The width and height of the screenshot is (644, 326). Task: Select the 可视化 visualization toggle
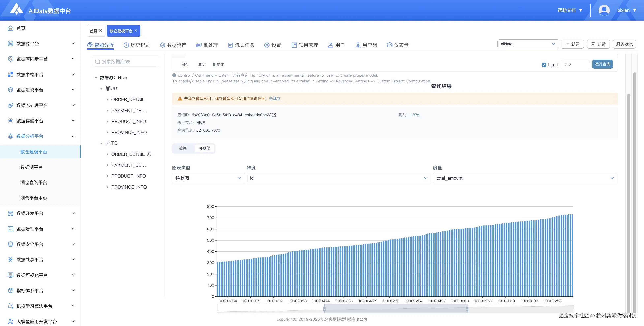click(x=204, y=148)
